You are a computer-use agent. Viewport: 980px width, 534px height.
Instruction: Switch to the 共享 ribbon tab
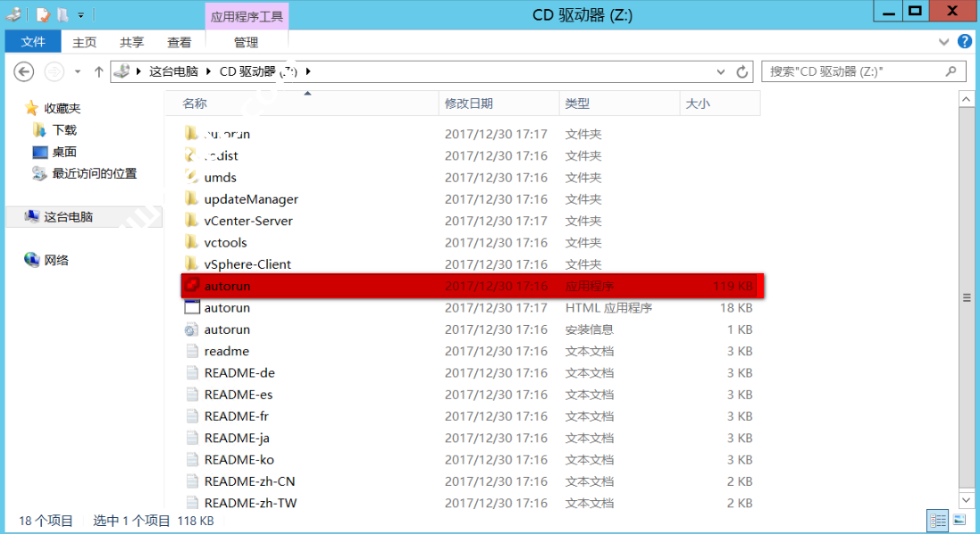click(x=132, y=42)
